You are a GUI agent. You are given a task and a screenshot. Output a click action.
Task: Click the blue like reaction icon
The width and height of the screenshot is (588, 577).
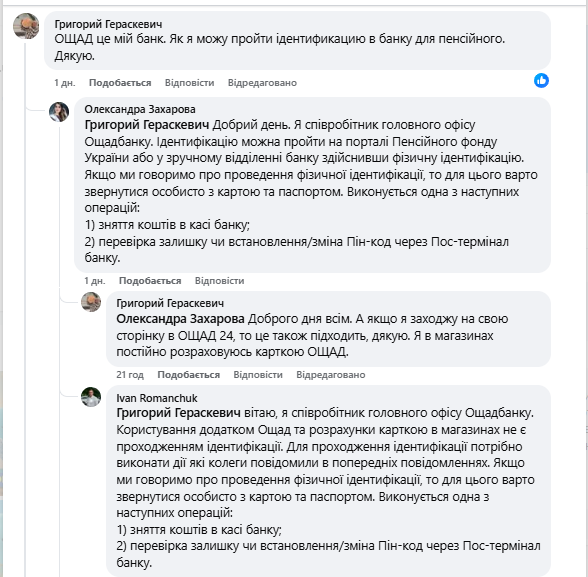pos(541,81)
